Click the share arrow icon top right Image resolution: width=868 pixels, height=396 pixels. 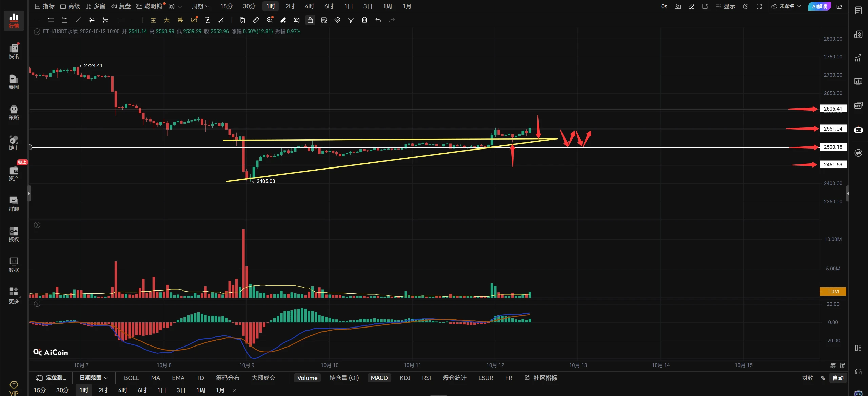840,6
